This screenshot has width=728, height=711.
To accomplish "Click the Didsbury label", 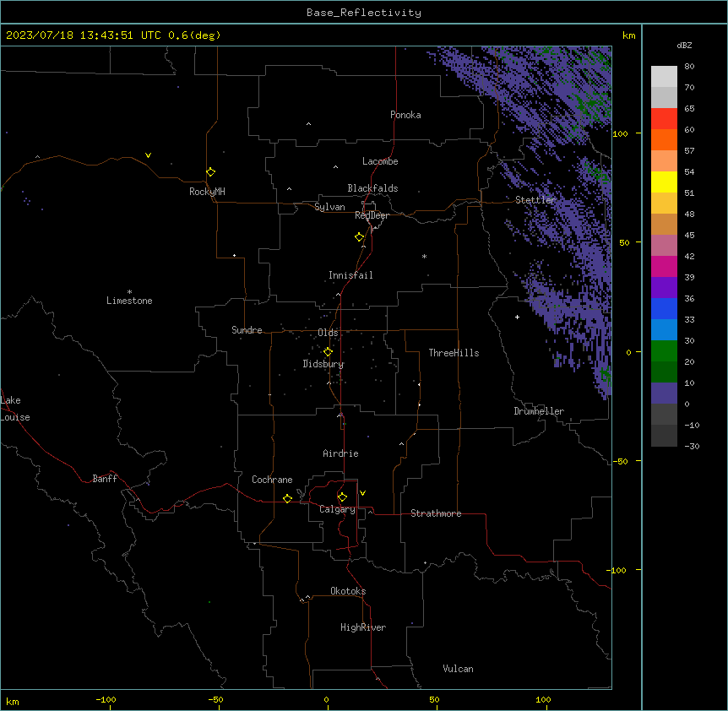I will click(x=323, y=364).
